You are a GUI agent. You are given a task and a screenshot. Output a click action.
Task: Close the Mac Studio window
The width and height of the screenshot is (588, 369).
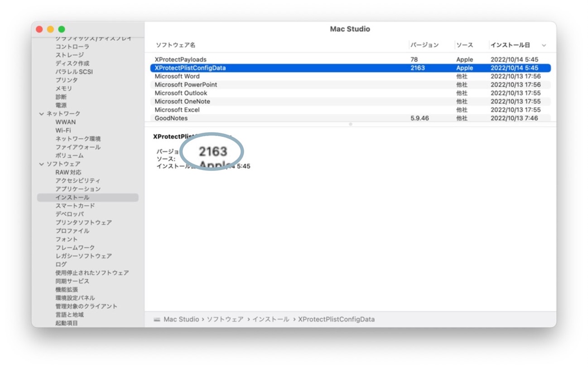pyautogui.click(x=39, y=29)
